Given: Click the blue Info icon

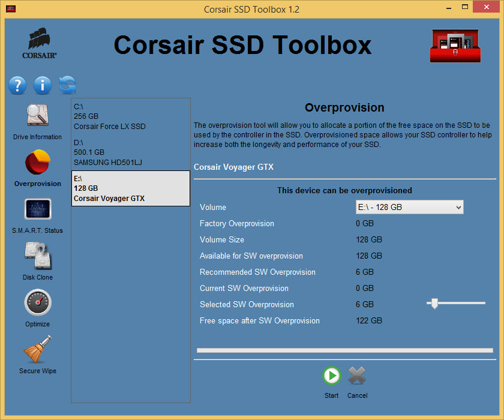Looking at the screenshot, I should point(43,85).
